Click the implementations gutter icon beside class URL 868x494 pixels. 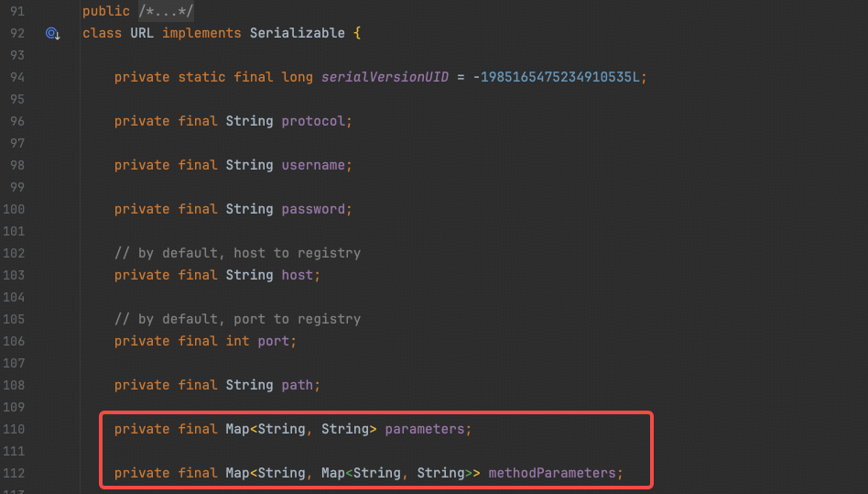[x=52, y=34]
